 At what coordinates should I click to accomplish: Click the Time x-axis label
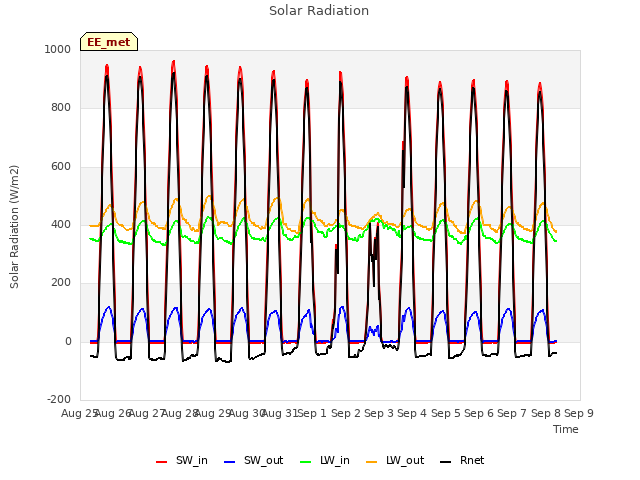pyautogui.click(x=566, y=429)
